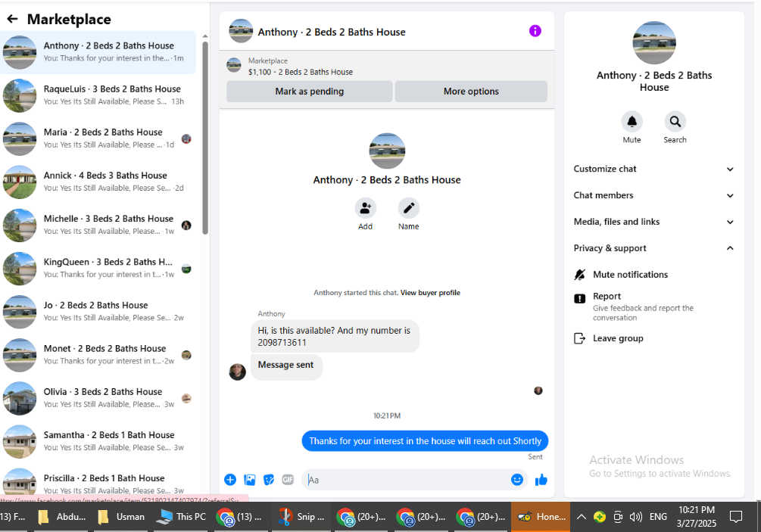Click the Mute notifications crossed bell icon

coord(580,275)
